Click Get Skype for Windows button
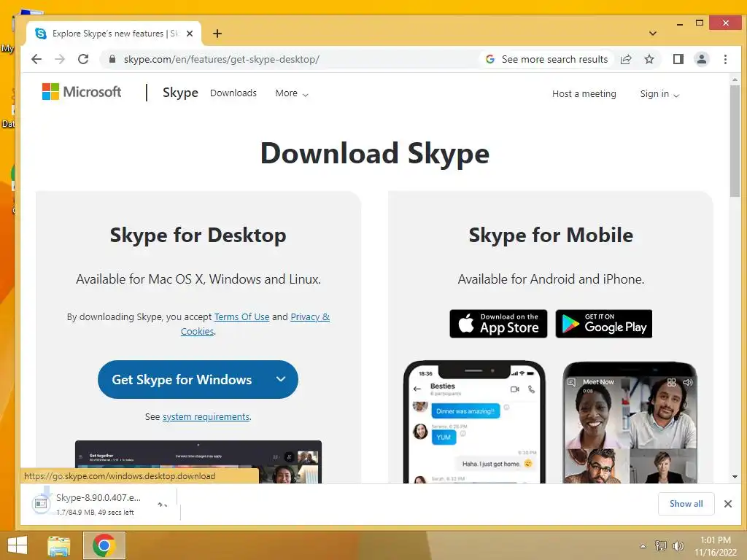Image resolution: width=747 pixels, height=560 pixels. click(182, 379)
